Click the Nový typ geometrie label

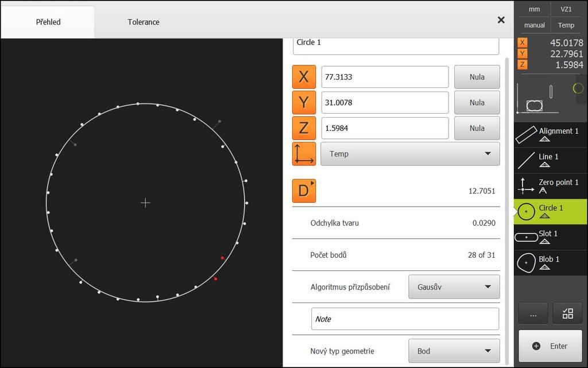coord(342,351)
